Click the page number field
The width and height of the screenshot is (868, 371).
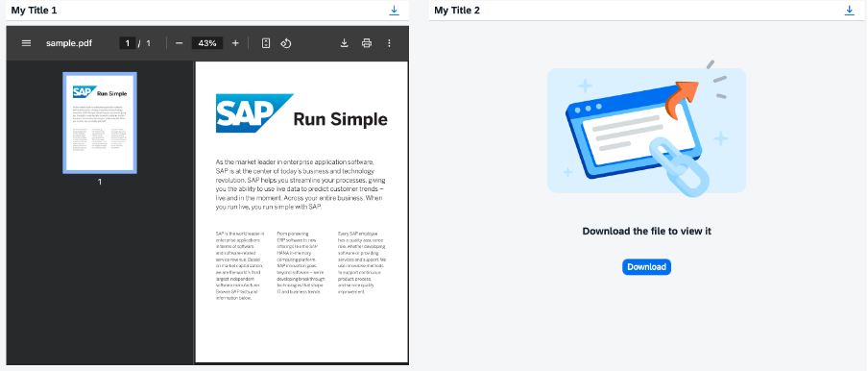(x=128, y=43)
